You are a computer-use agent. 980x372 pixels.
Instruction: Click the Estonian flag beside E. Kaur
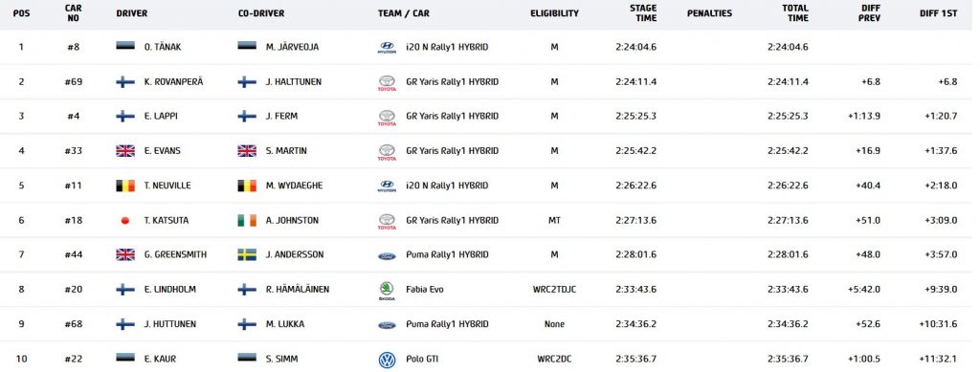point(125,359)
